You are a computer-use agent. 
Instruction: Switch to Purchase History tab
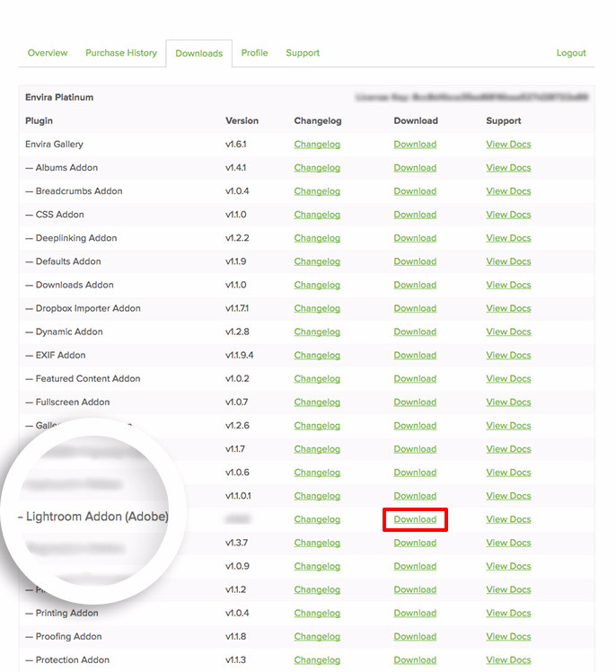tap(121, 53)
